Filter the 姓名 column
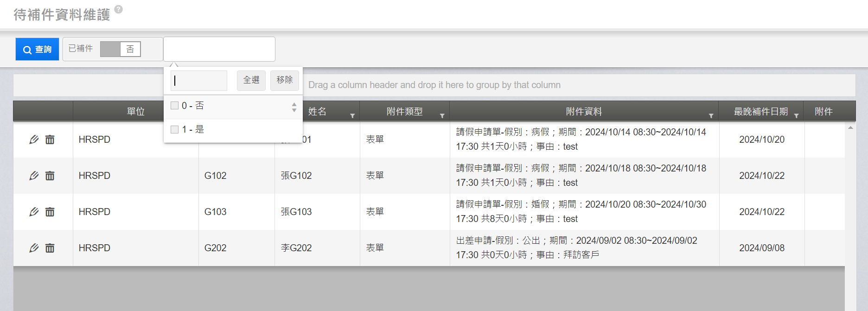Viewport: 868px width, 311px height. coord(352,115)
